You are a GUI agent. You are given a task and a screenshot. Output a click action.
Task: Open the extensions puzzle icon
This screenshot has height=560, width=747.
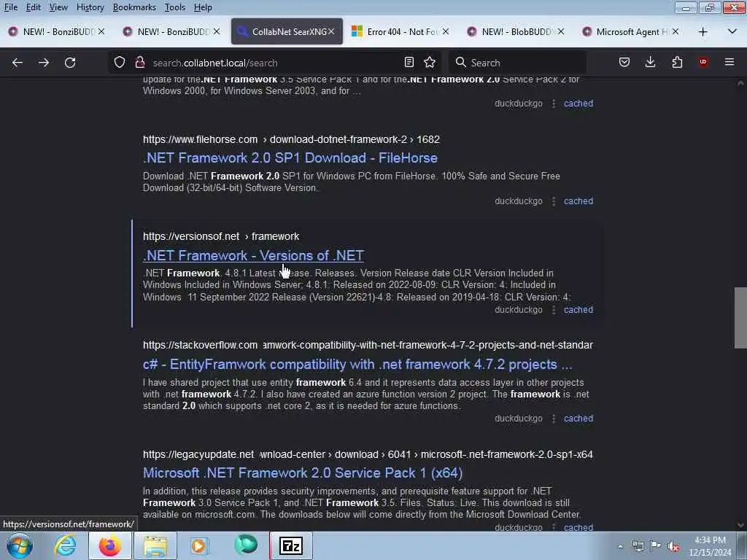coord(677,63)
